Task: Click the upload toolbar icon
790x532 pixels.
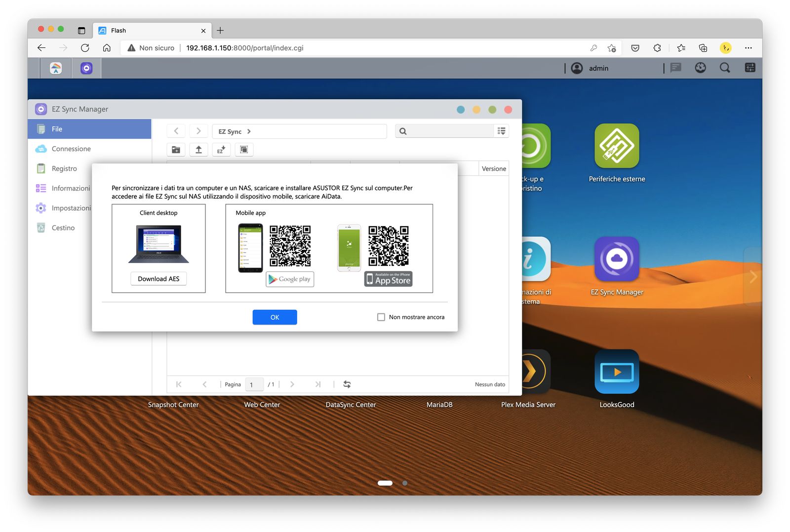Action: click(x=198, y=150)
